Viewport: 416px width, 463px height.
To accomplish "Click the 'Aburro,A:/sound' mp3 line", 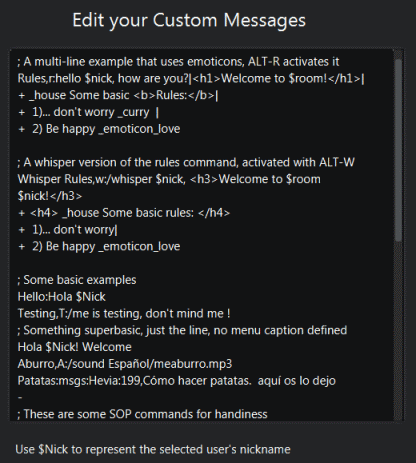I will [x=125, y=364].
